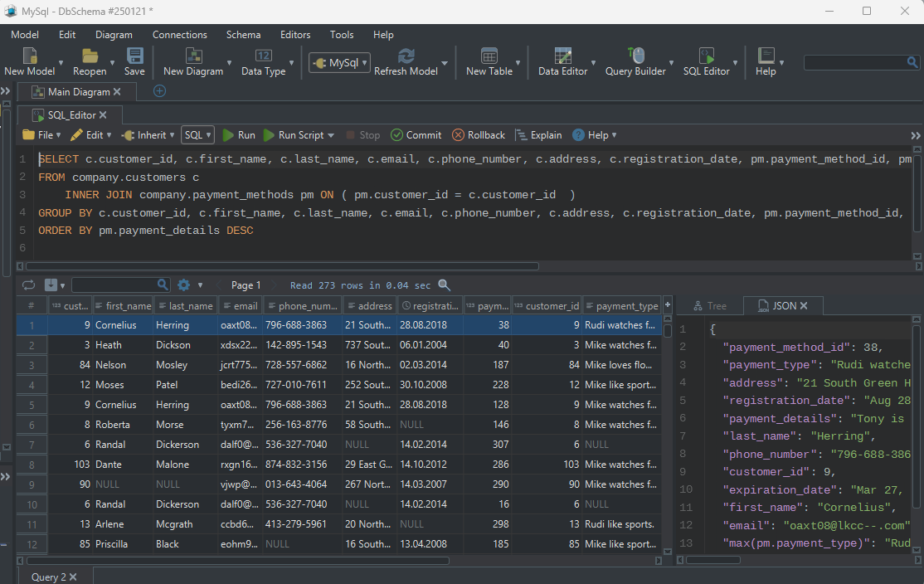The width and height of the screenshot is (924, 584).
Task: Open the Editors menu
Action: 295,35
